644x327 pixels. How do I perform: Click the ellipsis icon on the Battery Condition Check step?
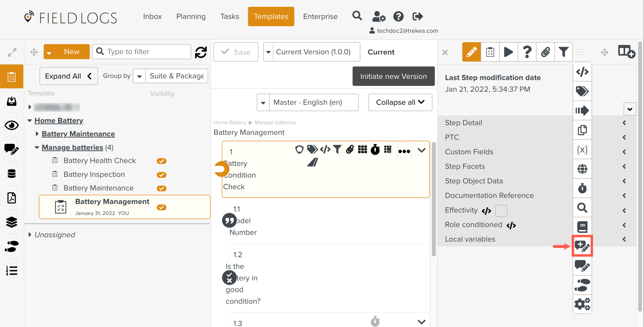click(404, 150)
